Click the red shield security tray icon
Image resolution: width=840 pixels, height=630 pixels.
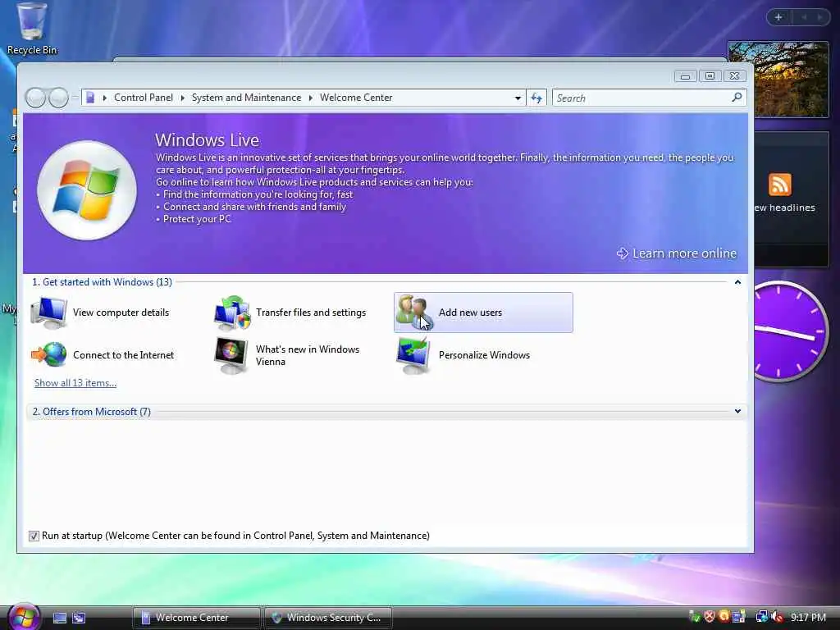coord(710,617)
